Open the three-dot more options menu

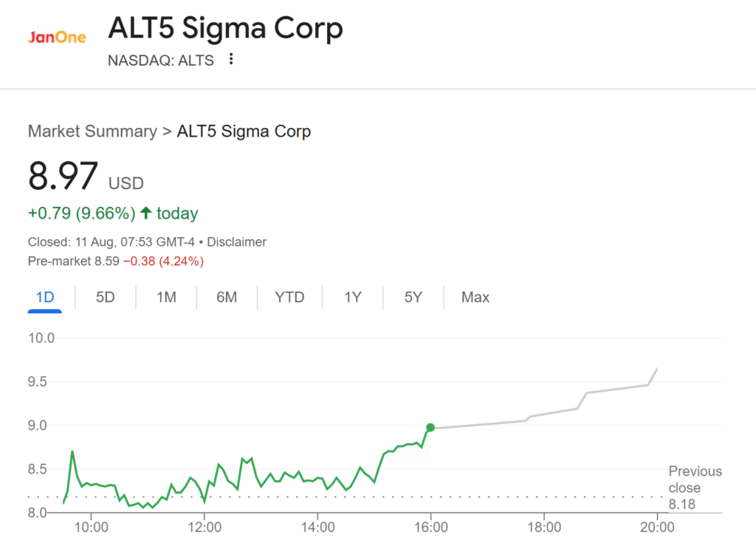231,59
